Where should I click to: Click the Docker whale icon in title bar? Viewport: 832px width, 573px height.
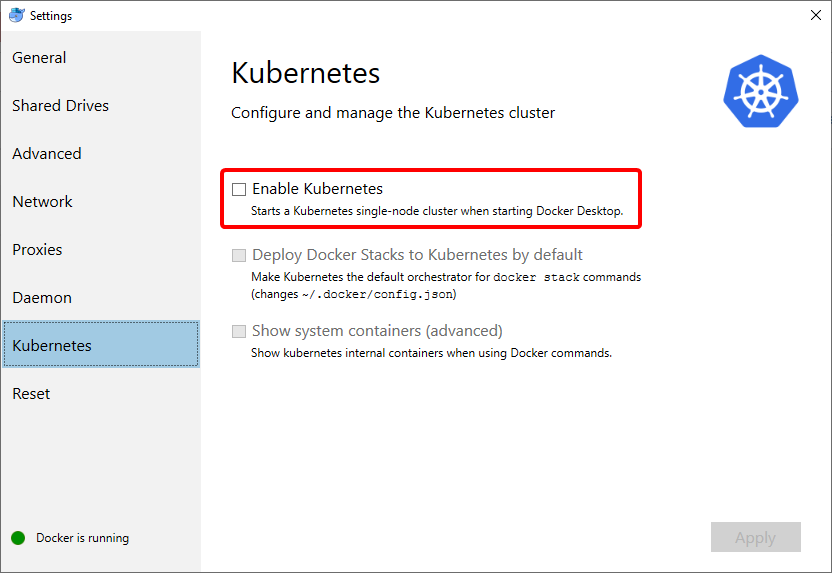coord(16,15)
